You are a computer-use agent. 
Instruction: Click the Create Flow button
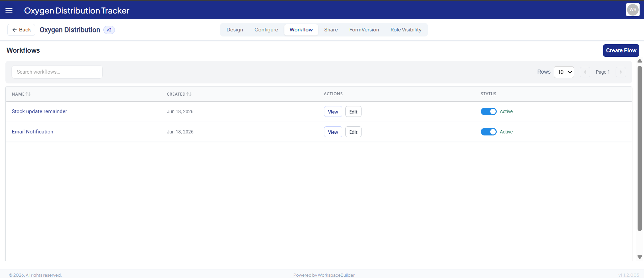pos(621,50)
